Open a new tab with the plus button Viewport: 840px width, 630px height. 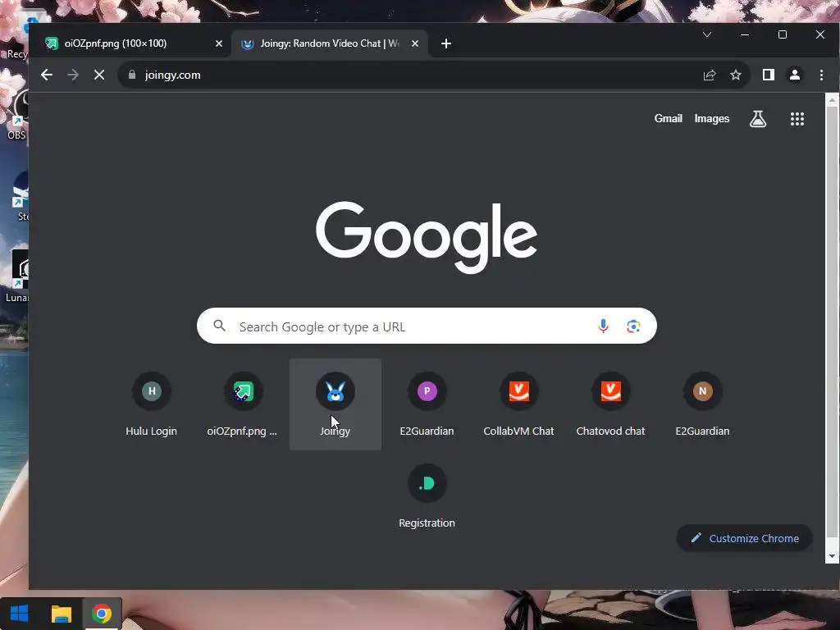tap(446, 43)
